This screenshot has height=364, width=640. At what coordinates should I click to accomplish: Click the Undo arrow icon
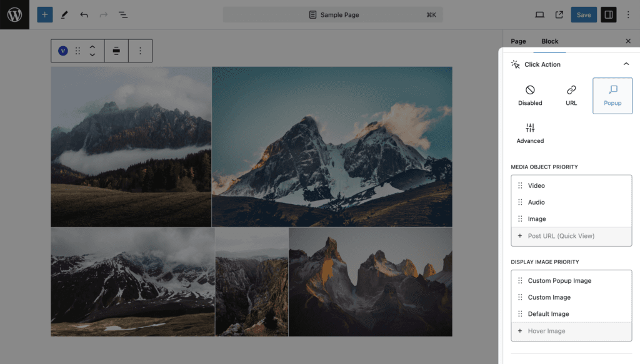(x=84, y=14)
